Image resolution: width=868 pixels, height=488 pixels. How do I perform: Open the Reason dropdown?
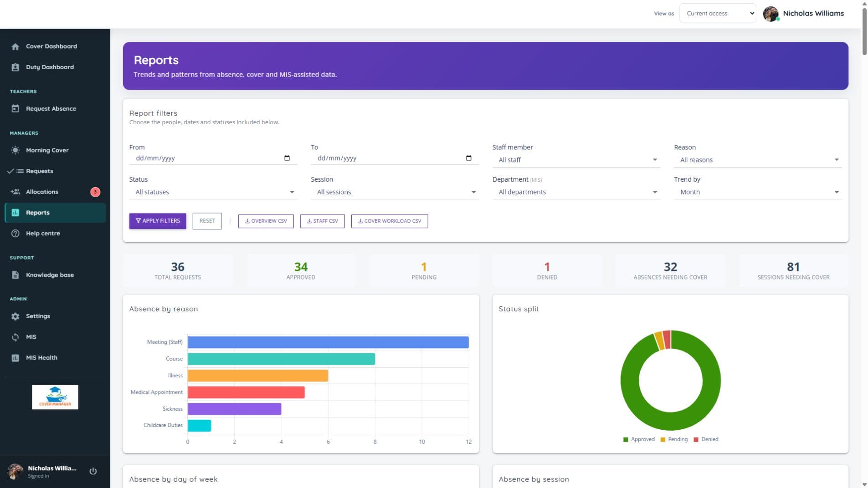click(x=758, y=160)
